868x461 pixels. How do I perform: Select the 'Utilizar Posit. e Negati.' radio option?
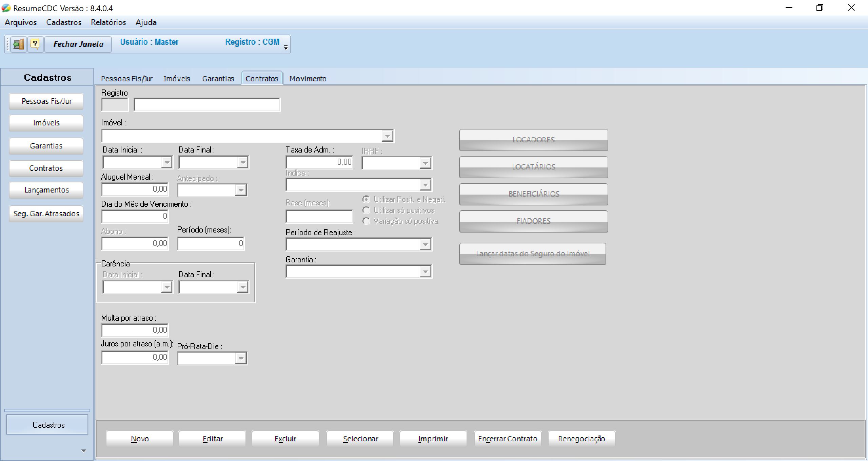[x=366, y=199]
